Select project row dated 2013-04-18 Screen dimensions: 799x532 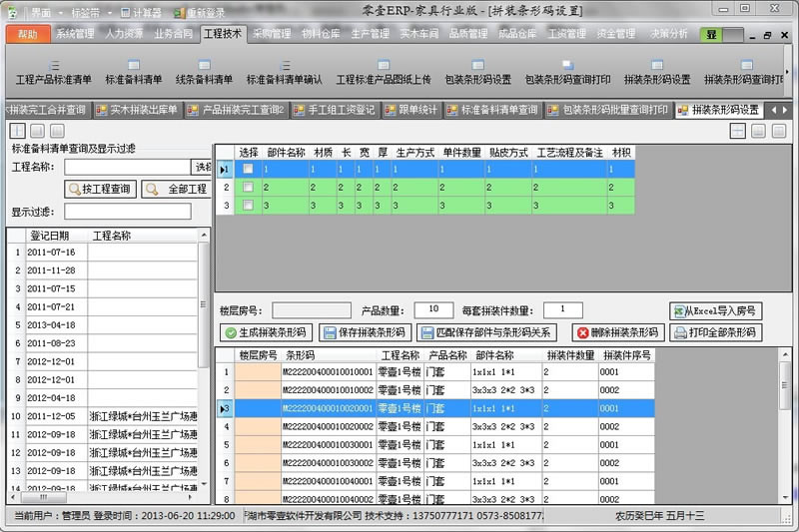tap(103, 324)
